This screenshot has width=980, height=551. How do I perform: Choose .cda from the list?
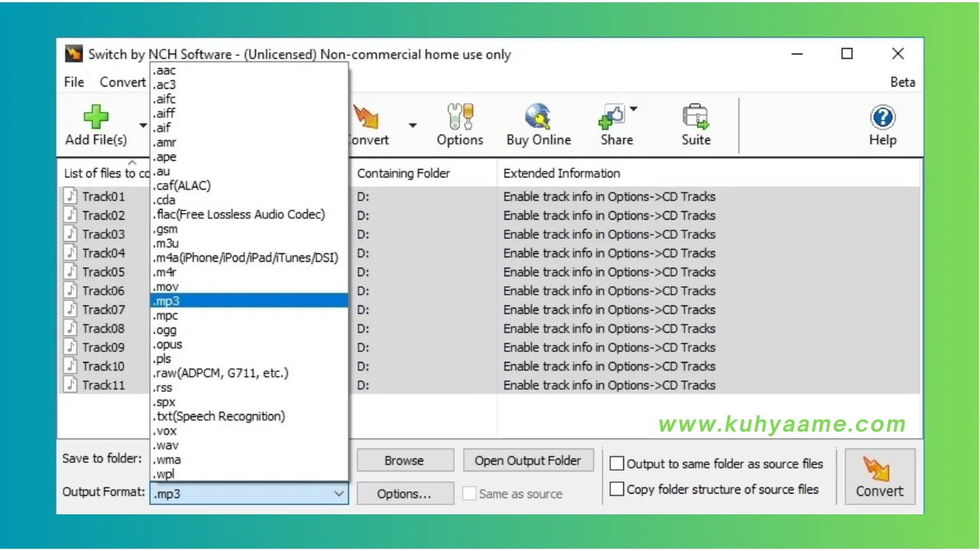(250, 200)
